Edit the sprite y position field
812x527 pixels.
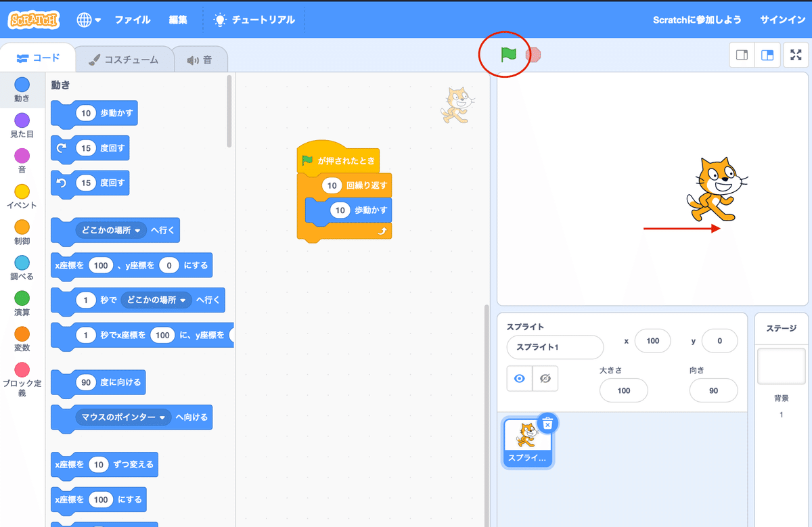click(x=719, y=341)
